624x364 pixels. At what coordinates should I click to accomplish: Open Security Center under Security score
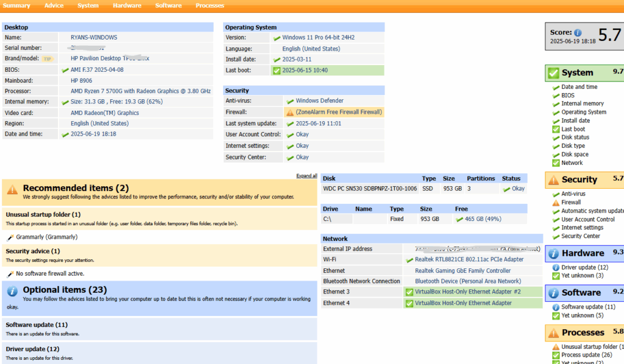pyautogui.click(x=581, y=236)
